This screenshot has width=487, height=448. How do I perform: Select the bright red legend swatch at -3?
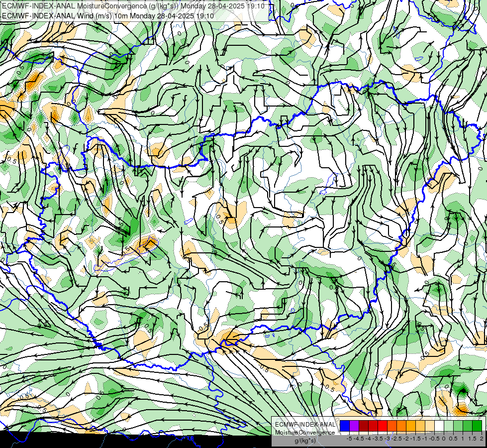point(383,426)
